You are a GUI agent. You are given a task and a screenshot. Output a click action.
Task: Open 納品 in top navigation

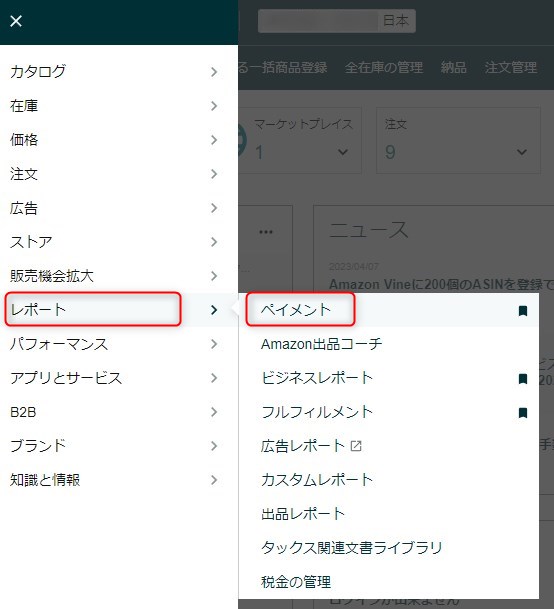point(453,68)
